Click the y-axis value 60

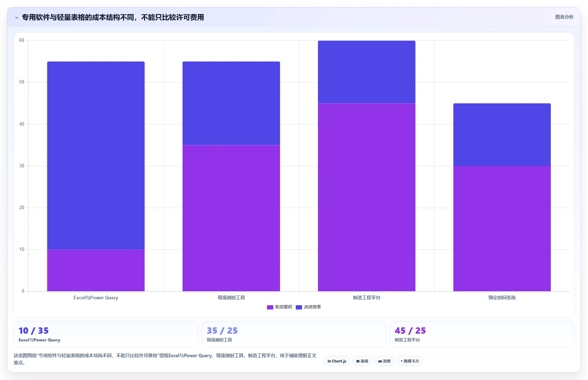(x=22, y=40)
